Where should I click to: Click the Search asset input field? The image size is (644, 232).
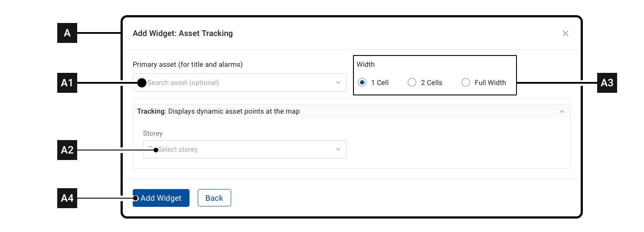pyautogui.click(x=234, y=82)
